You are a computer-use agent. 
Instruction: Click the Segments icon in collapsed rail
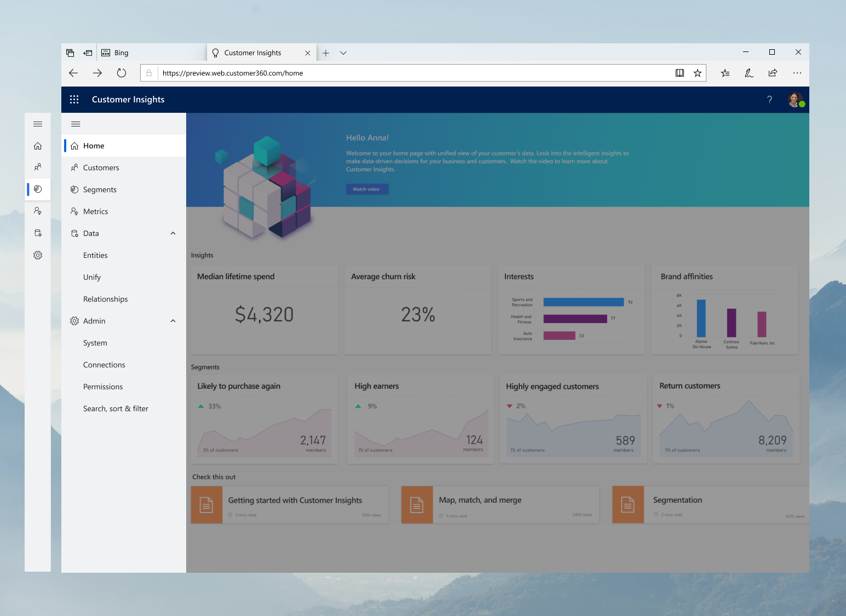pos(38,189)
